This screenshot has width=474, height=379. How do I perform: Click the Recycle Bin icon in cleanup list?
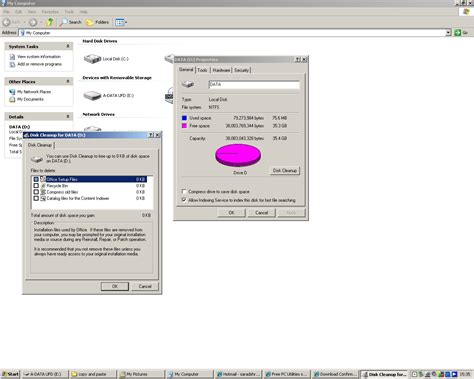[x=43, y=186]
